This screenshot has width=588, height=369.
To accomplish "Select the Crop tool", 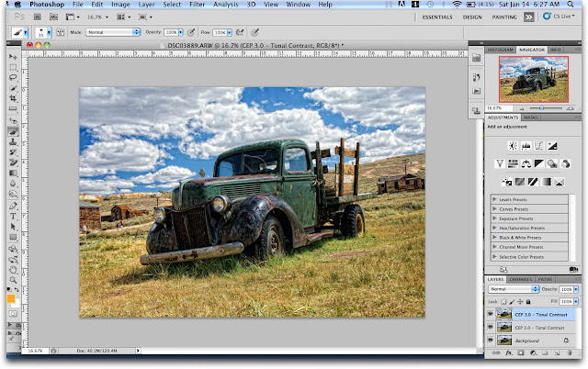I will pos(13,98).
